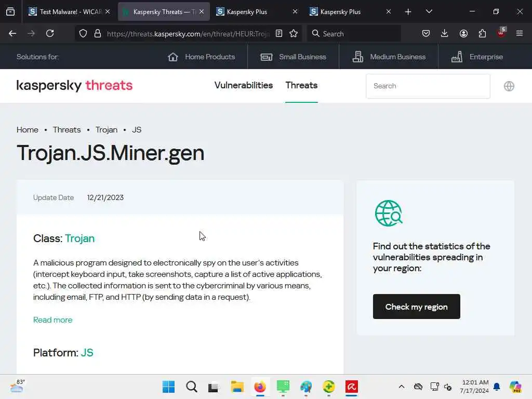Switch to second Kaspersky Plus tab

pyautogui.click(x=346, y=11)
